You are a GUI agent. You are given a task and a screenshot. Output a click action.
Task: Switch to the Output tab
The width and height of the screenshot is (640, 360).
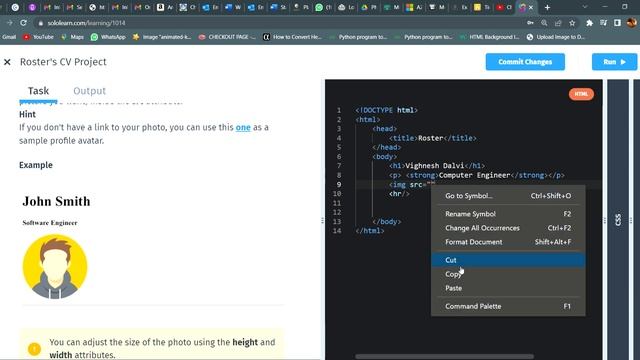[89, 91]
